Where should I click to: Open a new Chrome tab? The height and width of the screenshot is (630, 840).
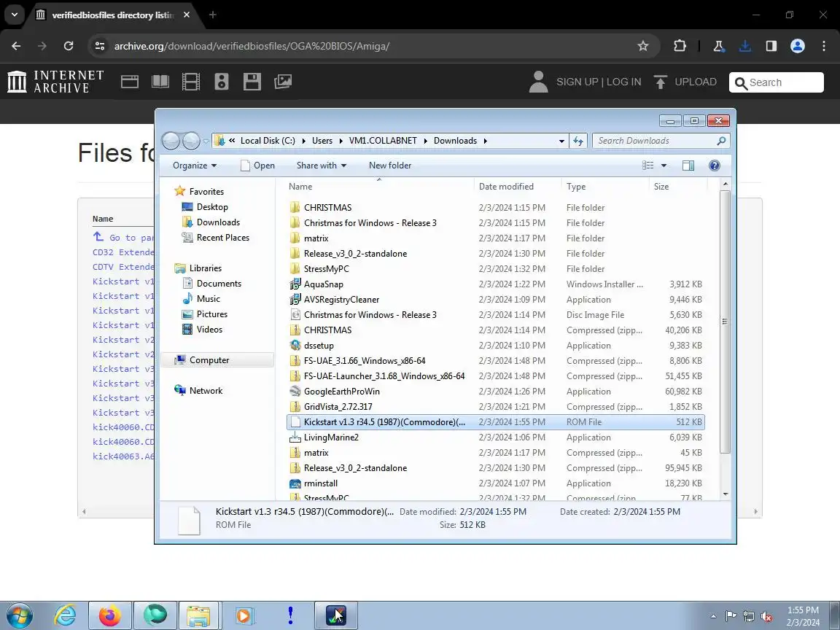pyautogui.click(x=213, y=15)
